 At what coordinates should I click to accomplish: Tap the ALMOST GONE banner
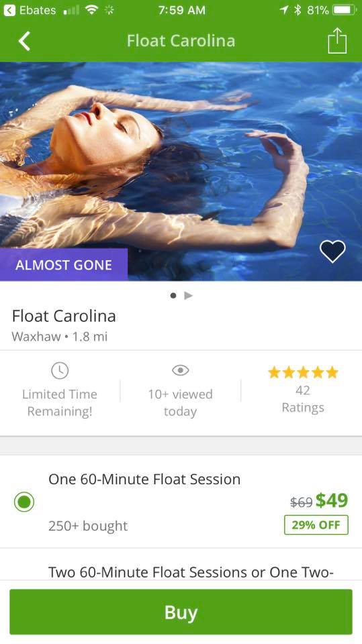click(x=64, y=265)
